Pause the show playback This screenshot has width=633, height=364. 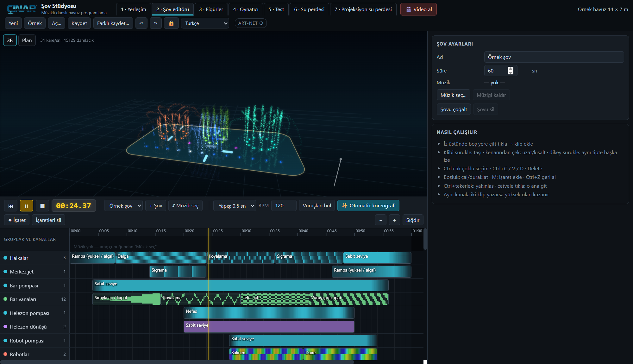[x=27, y=206]
